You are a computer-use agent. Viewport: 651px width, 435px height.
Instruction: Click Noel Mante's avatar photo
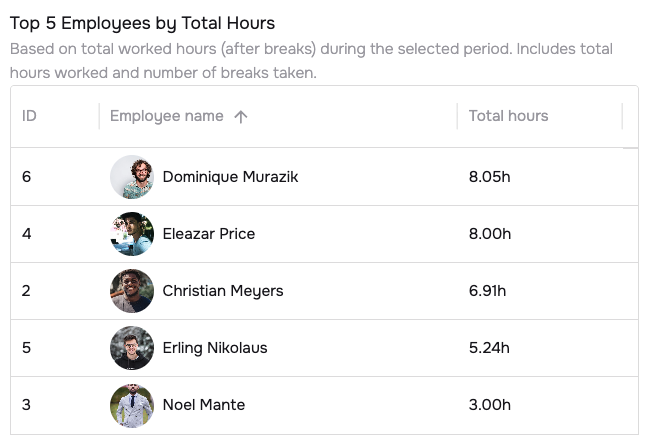tap(132, 405)
